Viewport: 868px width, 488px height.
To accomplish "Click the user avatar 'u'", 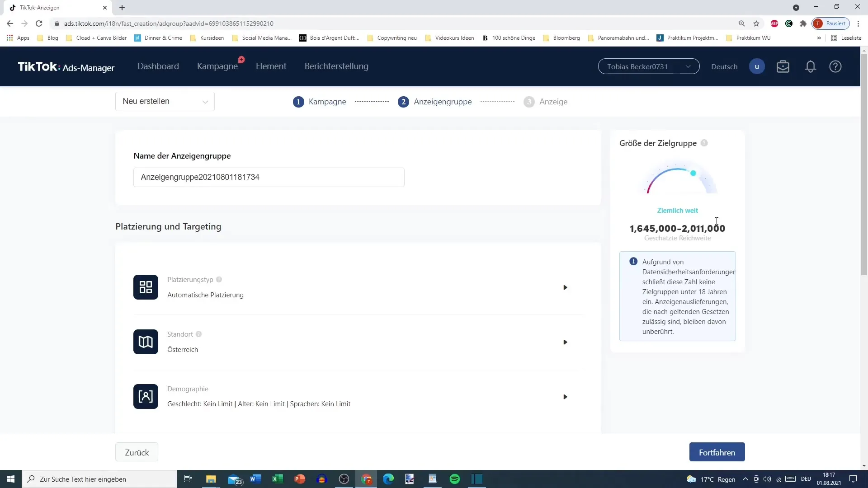I will (x=757, y=66).
